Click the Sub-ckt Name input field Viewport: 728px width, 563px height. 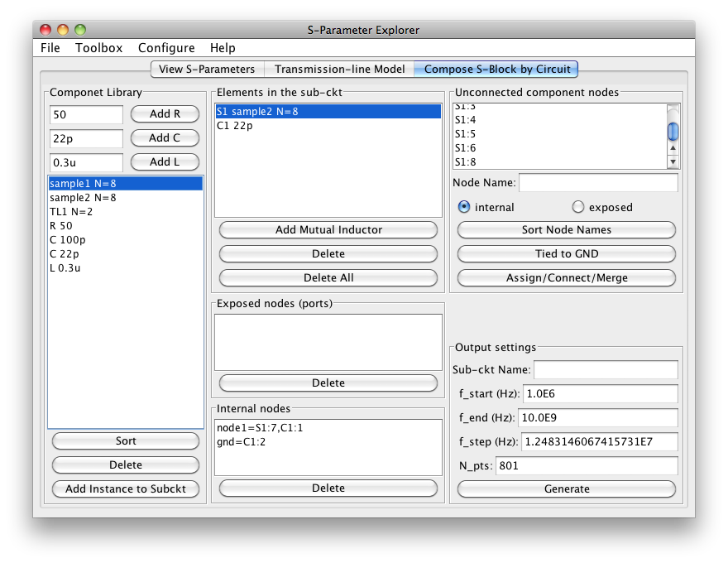(606, 369)
